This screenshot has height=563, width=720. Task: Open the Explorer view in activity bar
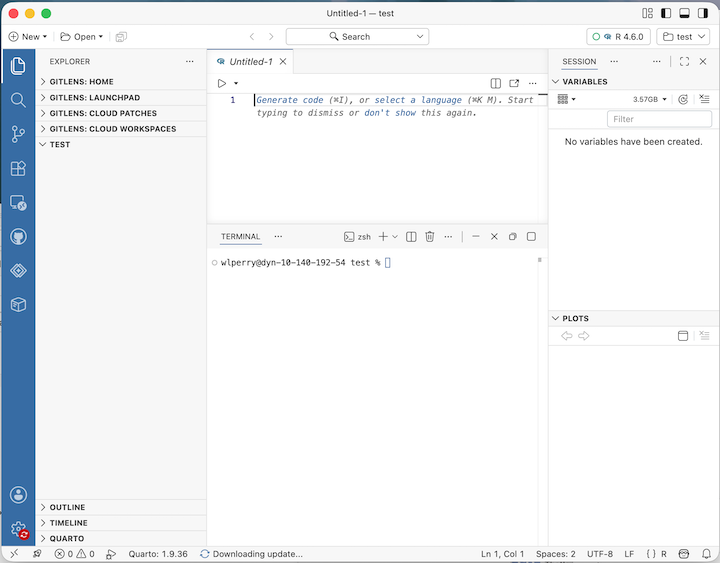18,66
